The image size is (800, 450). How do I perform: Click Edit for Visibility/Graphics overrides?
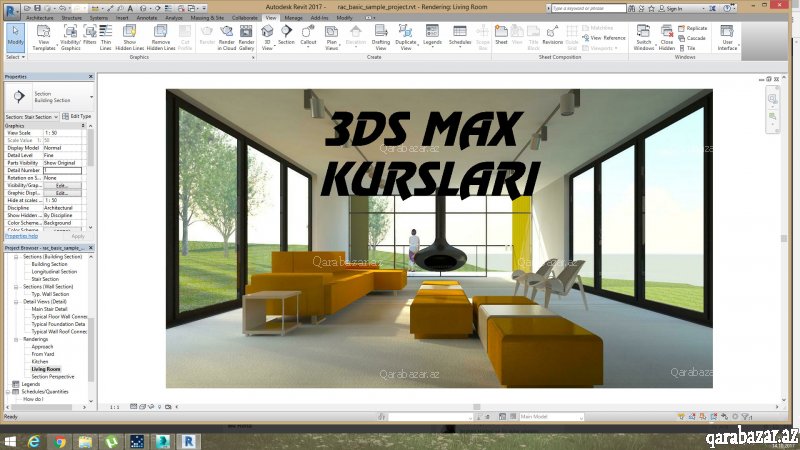62,186
